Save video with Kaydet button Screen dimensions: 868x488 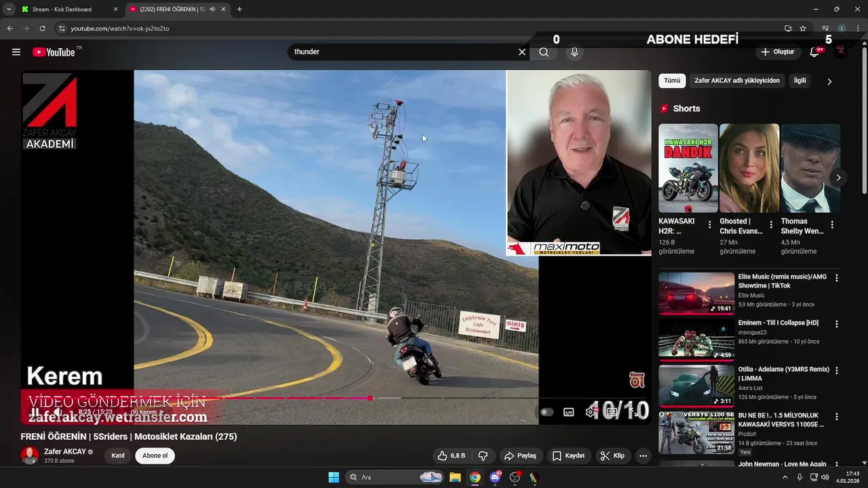point(568,455)
